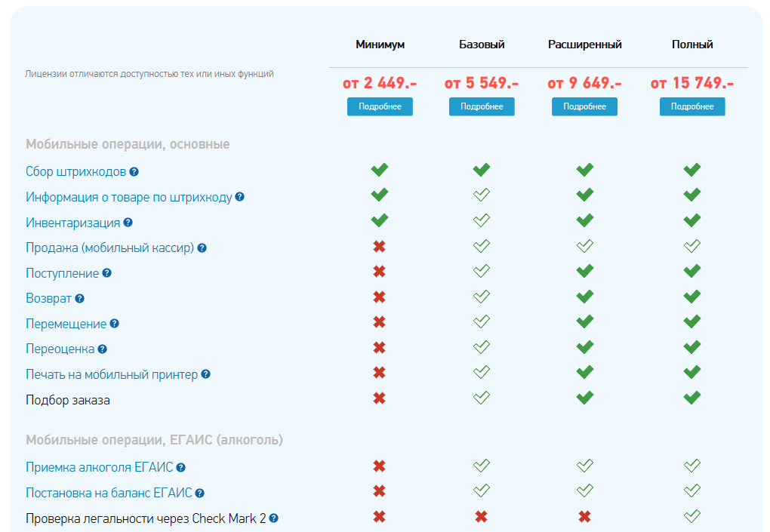Click help icon after Печать на мобильный принтер

[206, 374]
